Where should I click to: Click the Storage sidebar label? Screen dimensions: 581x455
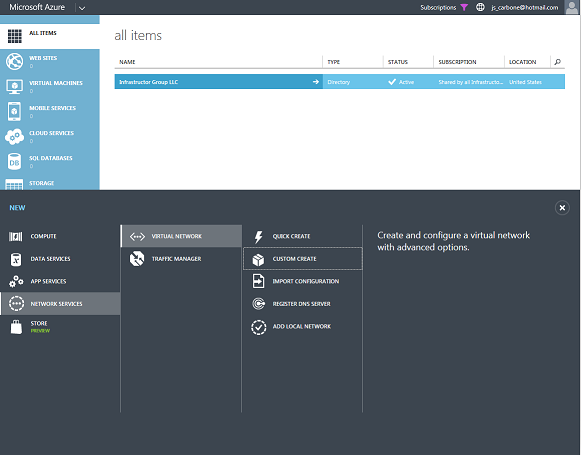point(42,183)
